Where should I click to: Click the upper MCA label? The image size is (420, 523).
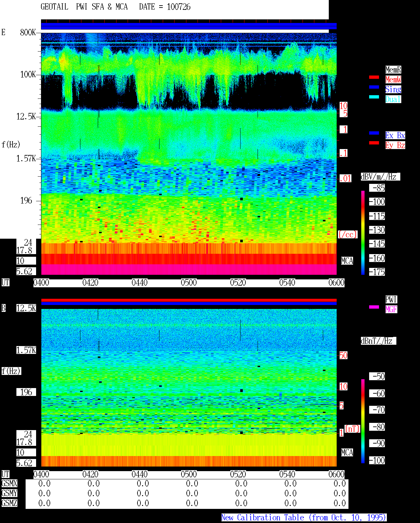click(x=347, y=261)
